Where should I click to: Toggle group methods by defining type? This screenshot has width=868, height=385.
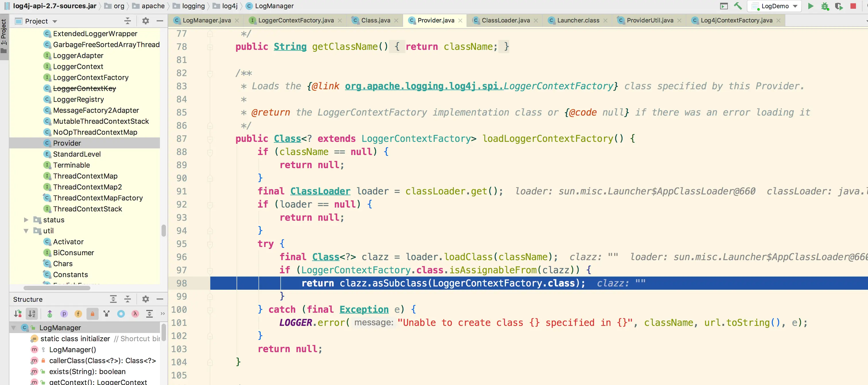106,314
